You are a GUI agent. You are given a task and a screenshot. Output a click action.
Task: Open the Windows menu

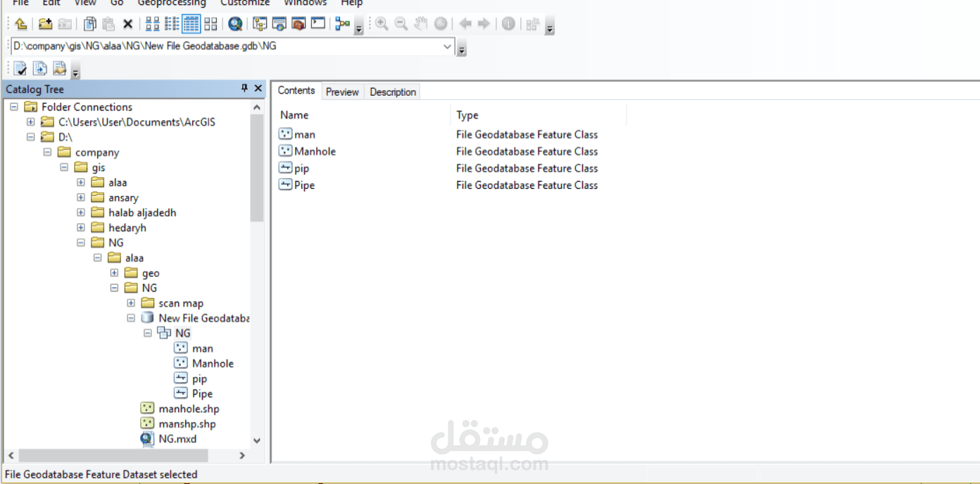(x=306, y=3)
